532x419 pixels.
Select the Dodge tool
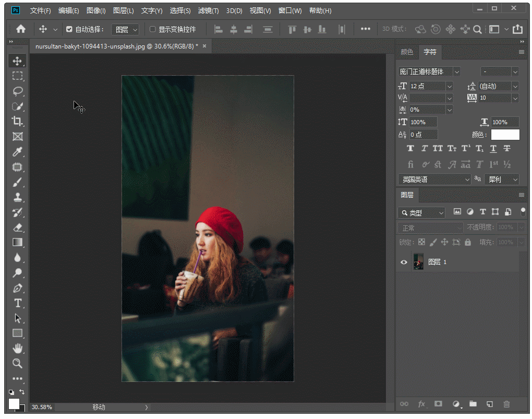pyautogui.click(x=17, y=273)
